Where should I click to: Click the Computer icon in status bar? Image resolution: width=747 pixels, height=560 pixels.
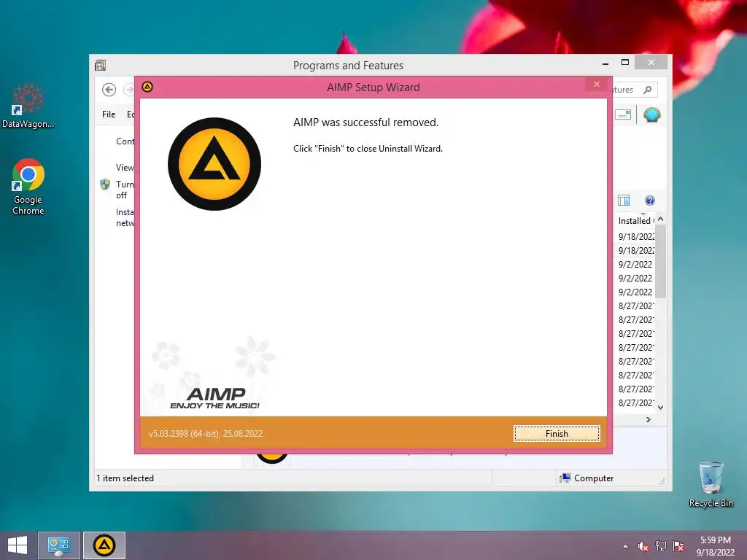click(x=565, y=478)
